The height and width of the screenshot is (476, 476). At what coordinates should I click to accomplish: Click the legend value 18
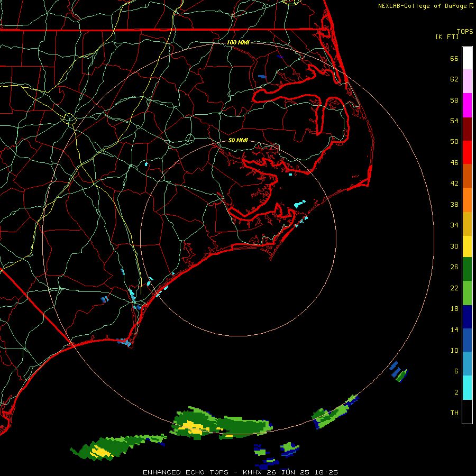(454, 308)
